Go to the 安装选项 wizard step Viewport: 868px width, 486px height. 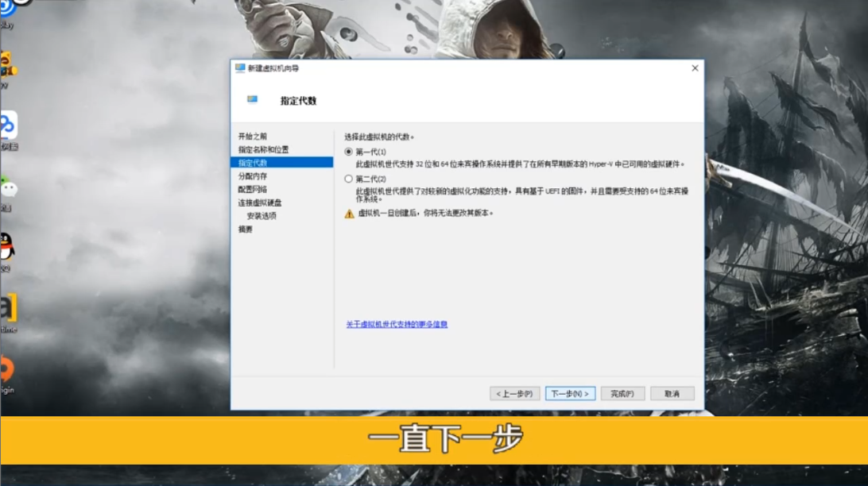click(x=262, y=216)
